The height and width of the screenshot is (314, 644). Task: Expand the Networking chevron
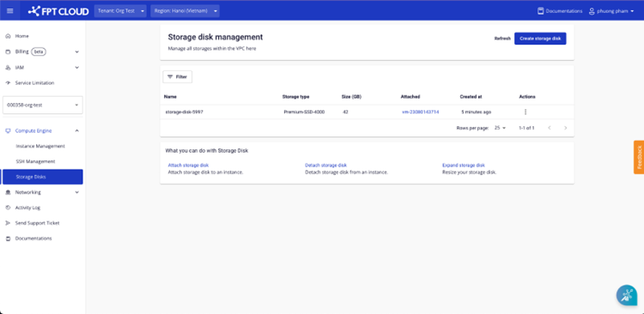[x=76, y=192]
